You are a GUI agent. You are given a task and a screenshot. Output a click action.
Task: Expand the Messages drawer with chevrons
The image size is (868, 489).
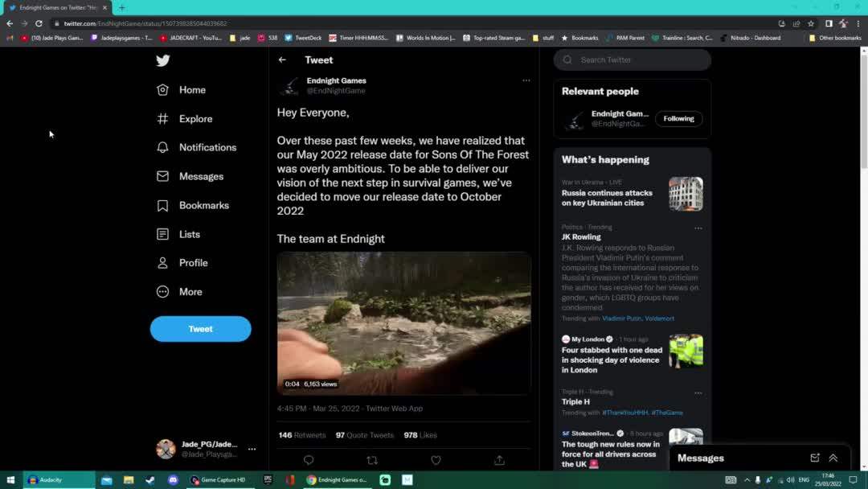833,458
